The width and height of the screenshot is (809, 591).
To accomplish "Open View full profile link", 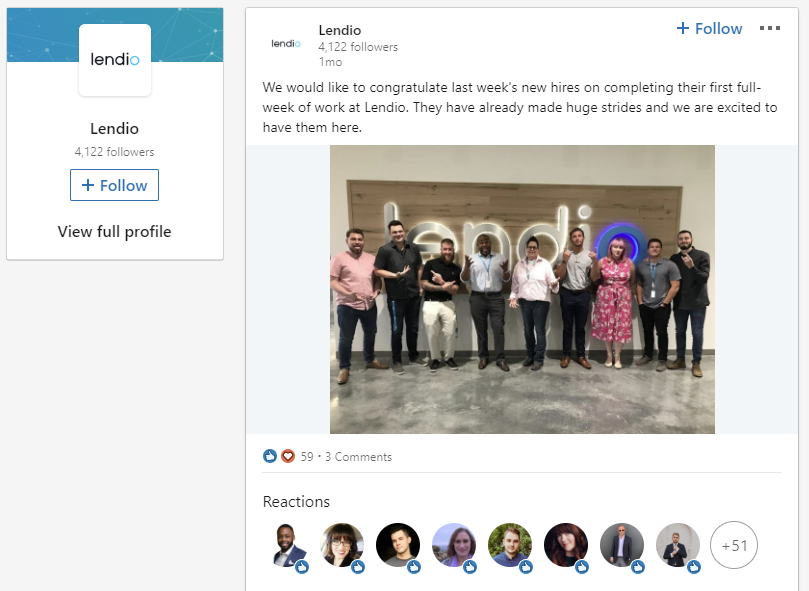I will (x=114, y=231).
